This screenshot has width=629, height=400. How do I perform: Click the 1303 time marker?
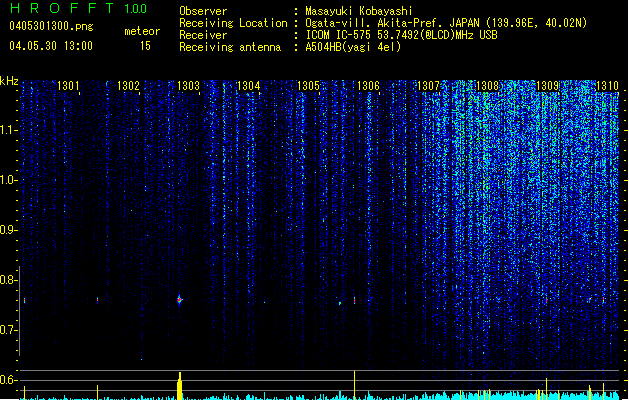tap(189, 86)
